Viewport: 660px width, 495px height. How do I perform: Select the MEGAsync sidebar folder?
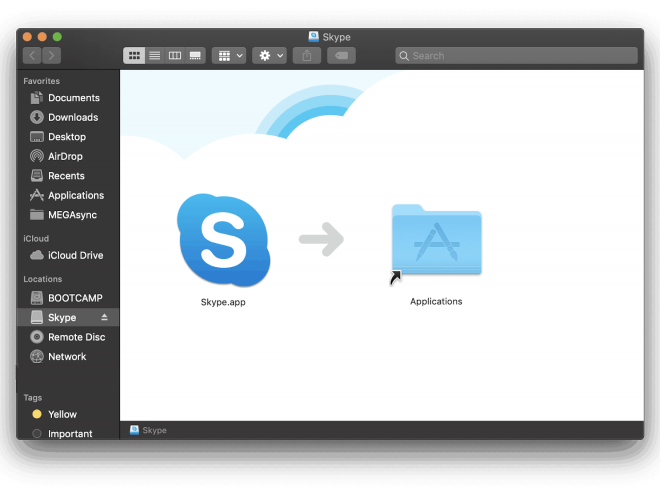(x=68, y=215)
